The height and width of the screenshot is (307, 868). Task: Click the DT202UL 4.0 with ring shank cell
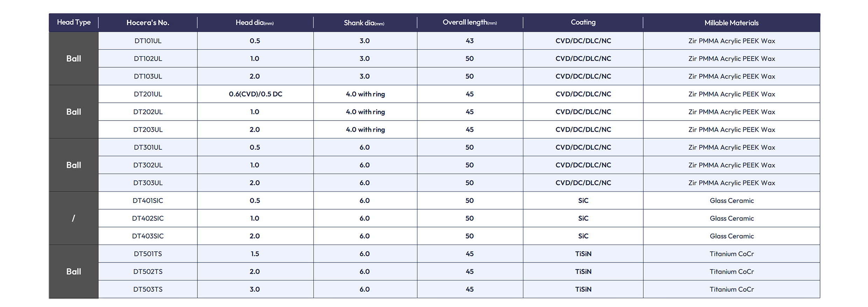pyautogui.click(x=365, y=112)
